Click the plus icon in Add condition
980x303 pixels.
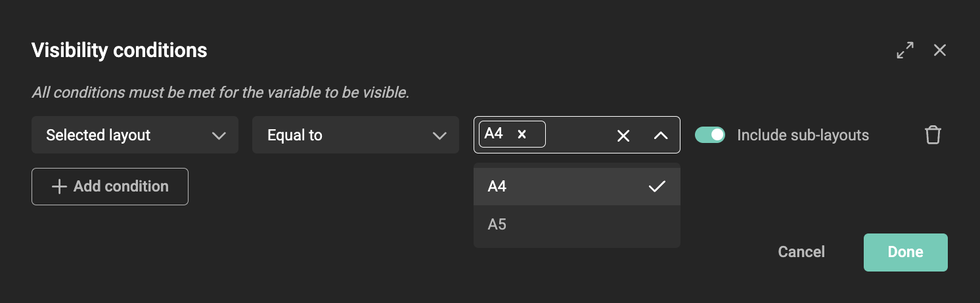coord(59,187)
